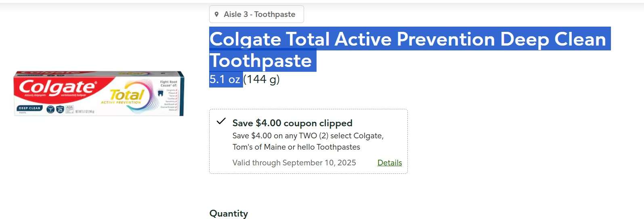
Task: Click the coupon clipped checkmark icon
Action: click(x=221, y=121)
